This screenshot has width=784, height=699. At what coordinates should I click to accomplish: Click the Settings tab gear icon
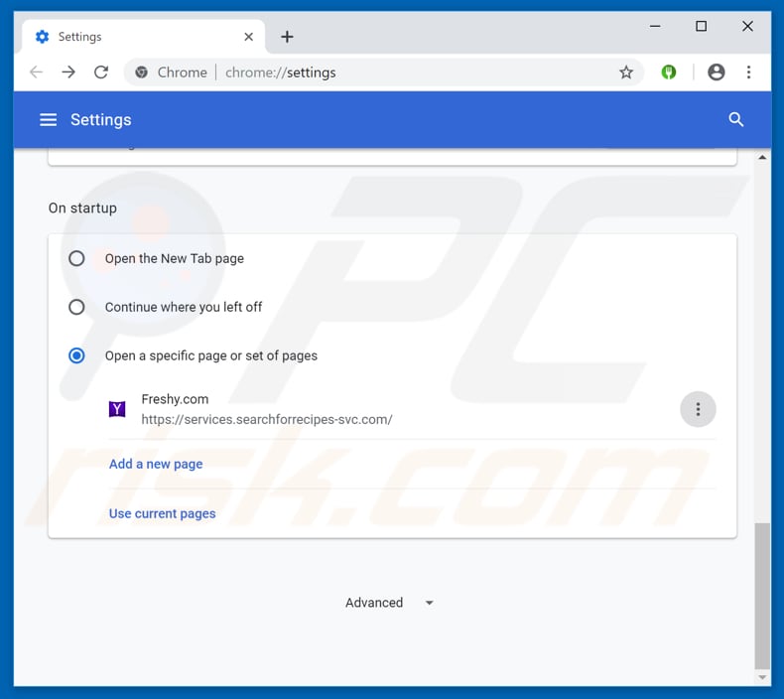43,37
